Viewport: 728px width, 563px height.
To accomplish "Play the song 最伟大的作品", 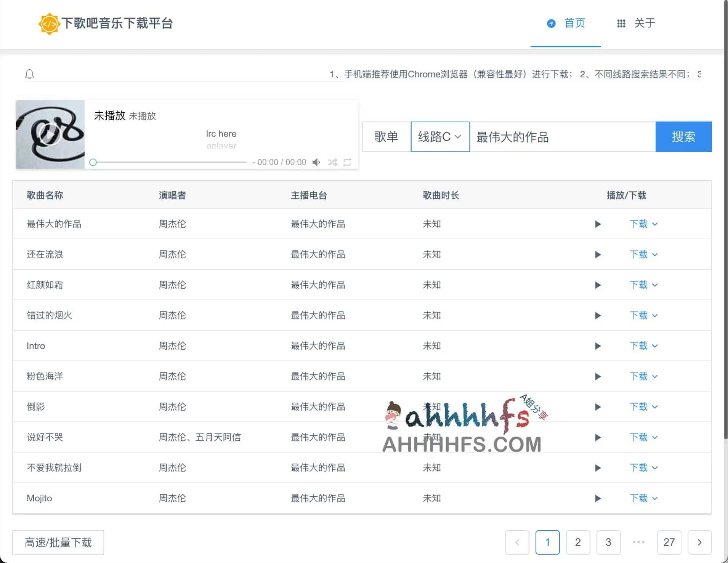I will pos(598,224).
